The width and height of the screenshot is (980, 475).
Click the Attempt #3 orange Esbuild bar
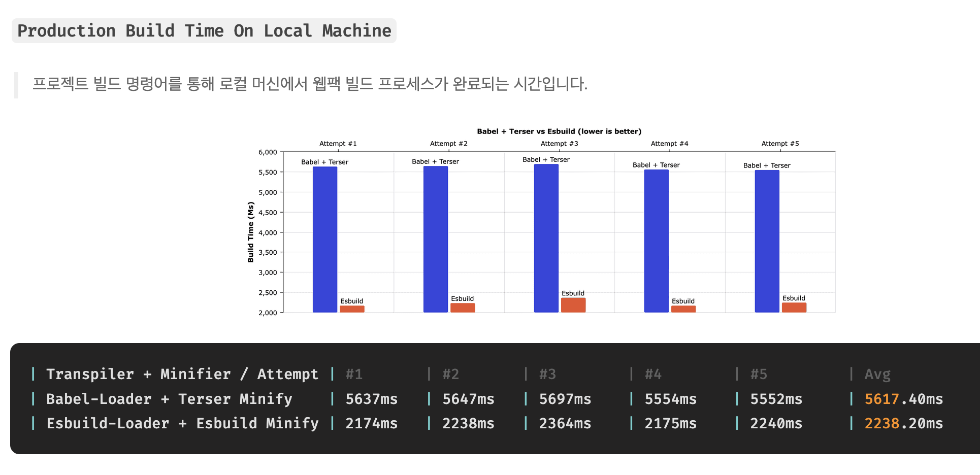point(573,305)
